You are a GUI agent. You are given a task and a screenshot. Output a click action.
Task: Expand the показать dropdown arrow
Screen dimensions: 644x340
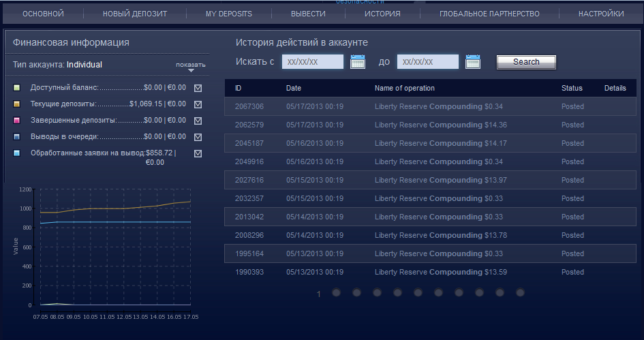coord(191,69)
